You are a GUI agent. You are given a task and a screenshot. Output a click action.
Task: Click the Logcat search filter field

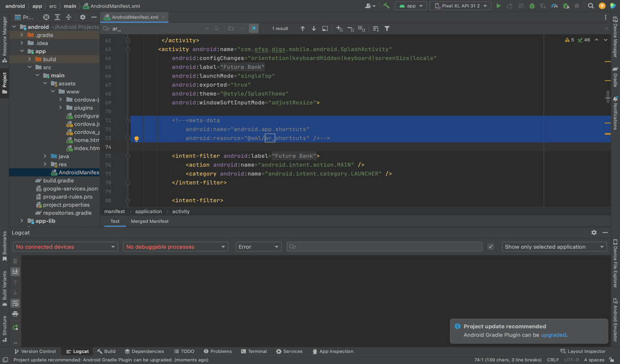click(385, 247)
